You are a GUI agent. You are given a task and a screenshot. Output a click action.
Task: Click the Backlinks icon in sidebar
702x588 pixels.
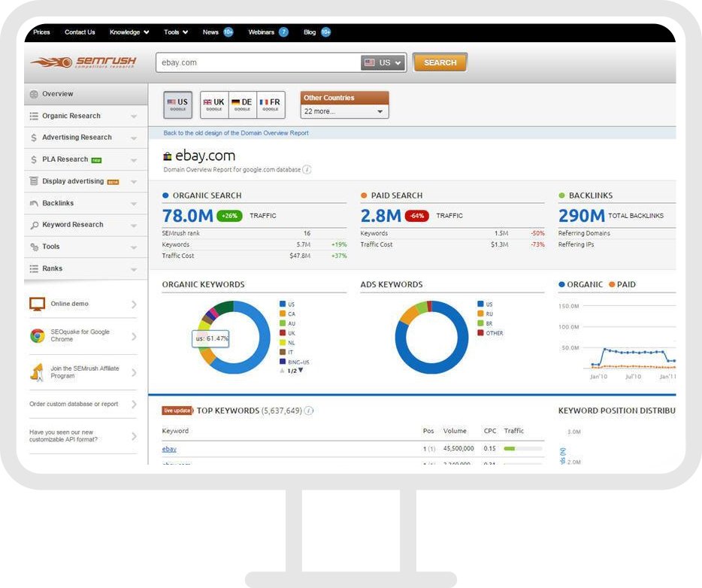tap(34, 203)
